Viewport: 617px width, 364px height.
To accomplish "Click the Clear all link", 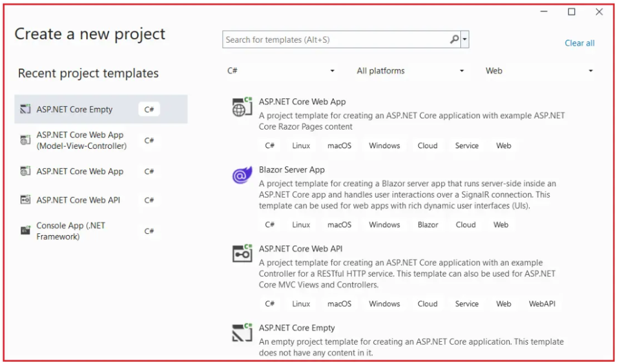I will (579, 43).
